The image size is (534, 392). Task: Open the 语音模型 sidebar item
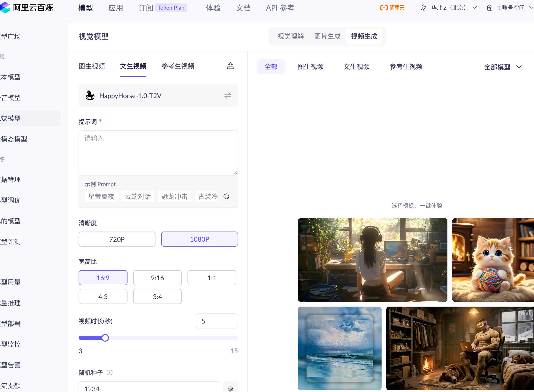(10, 97)
